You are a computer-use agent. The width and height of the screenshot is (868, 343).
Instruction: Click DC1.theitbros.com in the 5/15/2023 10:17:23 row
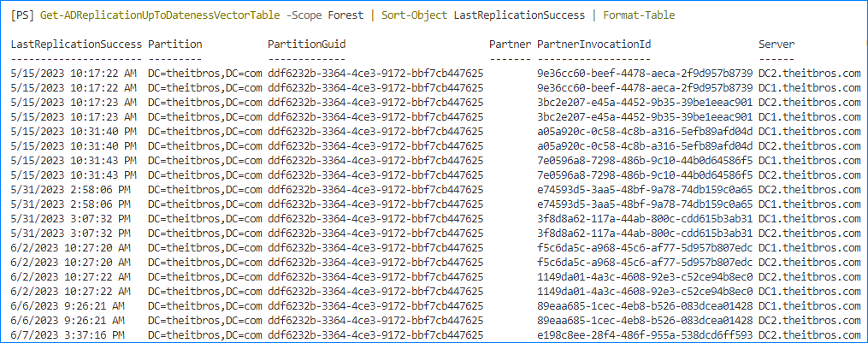(x=810, y=116)
